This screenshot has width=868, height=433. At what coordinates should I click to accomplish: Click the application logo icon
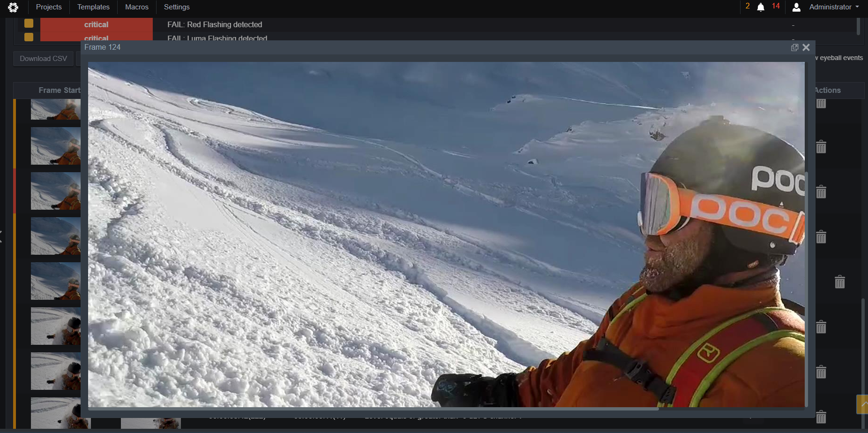pyautogui.click(x=13, y=7)
